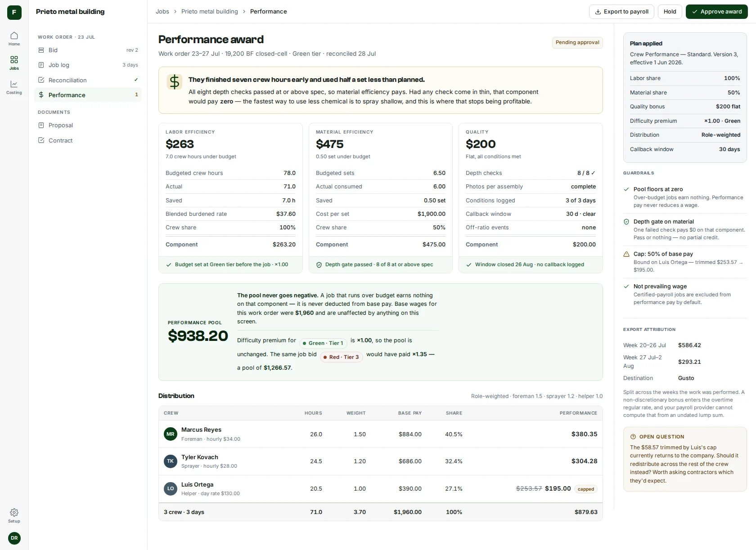The height and width of the screenshot is (550, 756).
Task: Open DR user avatar
Action: (14, 538)
